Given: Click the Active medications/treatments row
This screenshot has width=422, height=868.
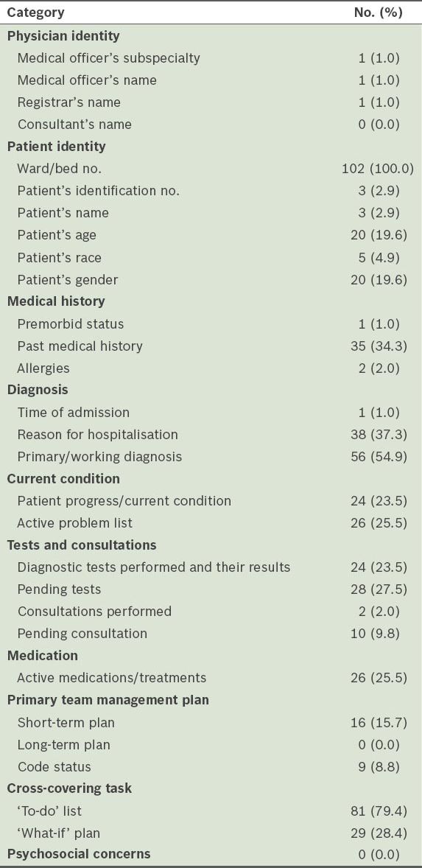Looking at the screenshot, I should click(x=211, y=678).
